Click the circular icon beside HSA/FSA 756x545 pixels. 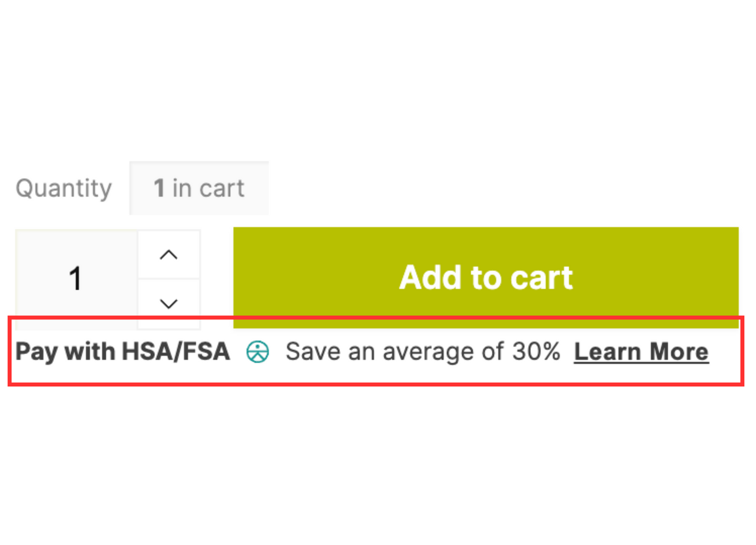coord(258,352)
